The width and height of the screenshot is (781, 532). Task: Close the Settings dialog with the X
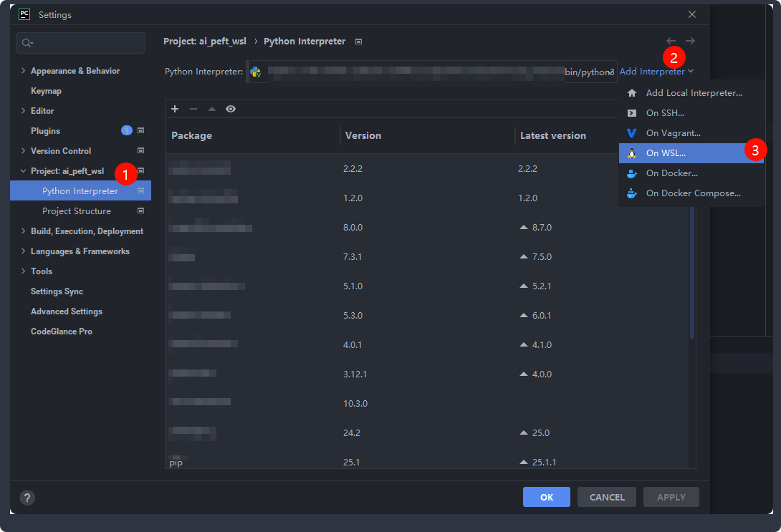click(x=692, y=14)
